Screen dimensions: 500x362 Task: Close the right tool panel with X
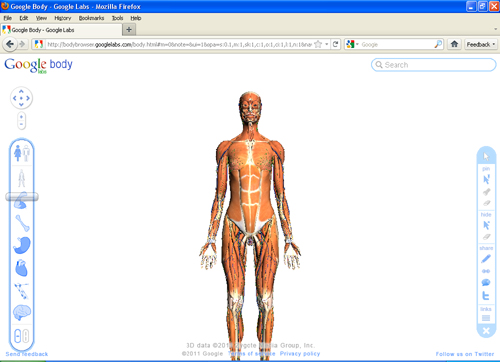point(486,331)
